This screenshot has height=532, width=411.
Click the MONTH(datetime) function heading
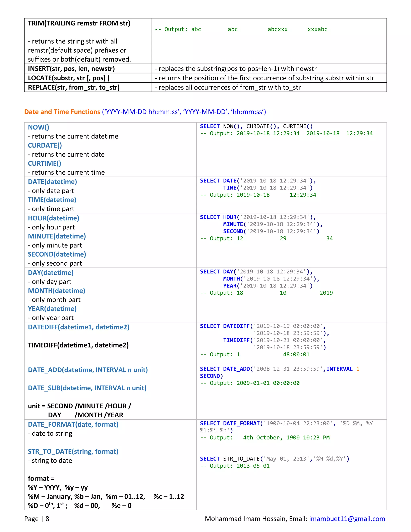tap(56, 291)
